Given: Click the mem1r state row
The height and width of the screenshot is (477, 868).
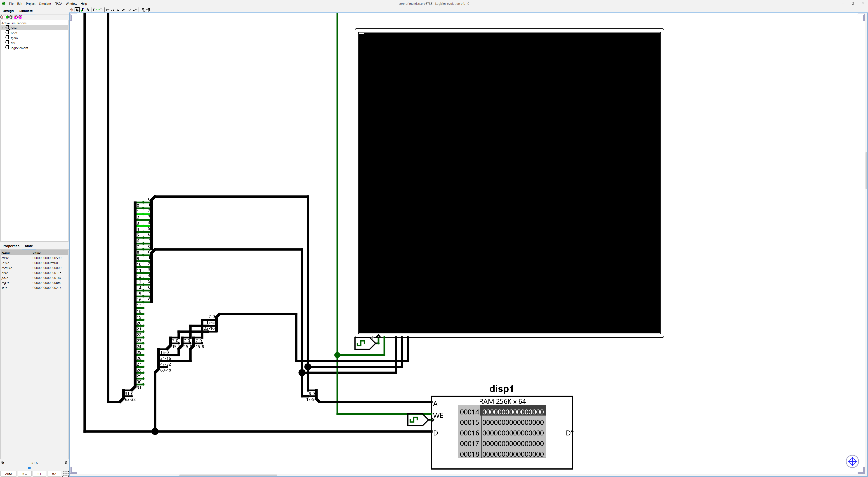Looking at the screenshot, I should tap(34, 268).
